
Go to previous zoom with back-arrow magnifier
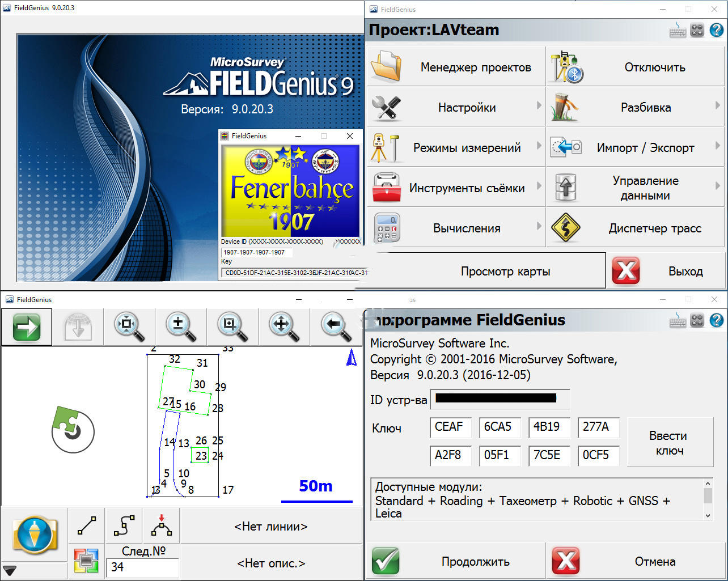coord(336,327)
